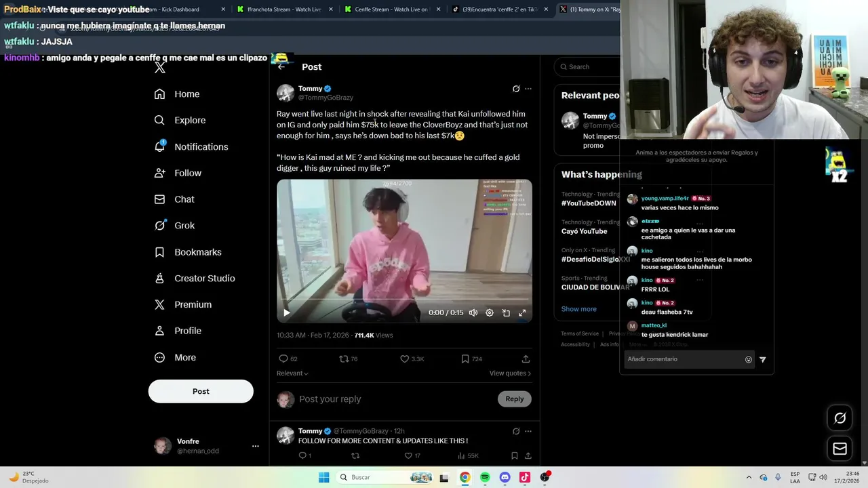
Task: Click the Profile person icon in sidebar
Action: click(x=159, y=331)
